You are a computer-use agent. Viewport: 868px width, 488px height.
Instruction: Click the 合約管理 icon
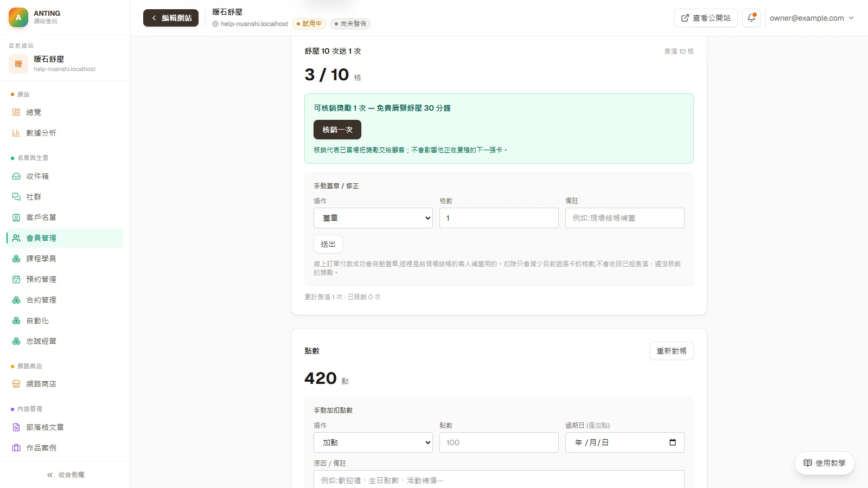point(16,300)
